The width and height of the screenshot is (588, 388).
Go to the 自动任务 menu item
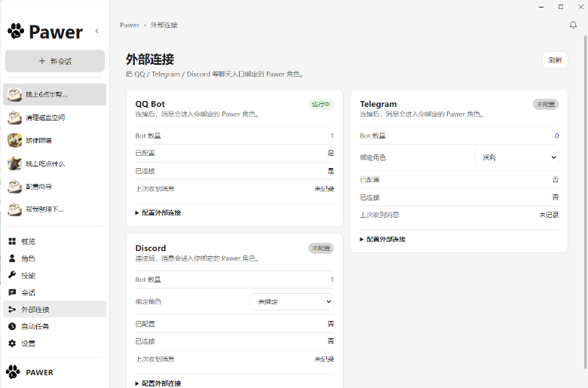55,326
